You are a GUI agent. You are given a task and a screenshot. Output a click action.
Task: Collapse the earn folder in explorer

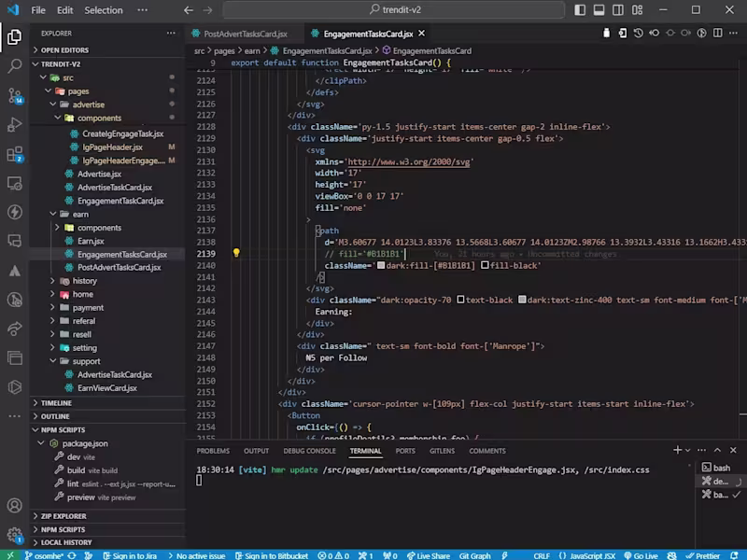(x=80, y=214)
